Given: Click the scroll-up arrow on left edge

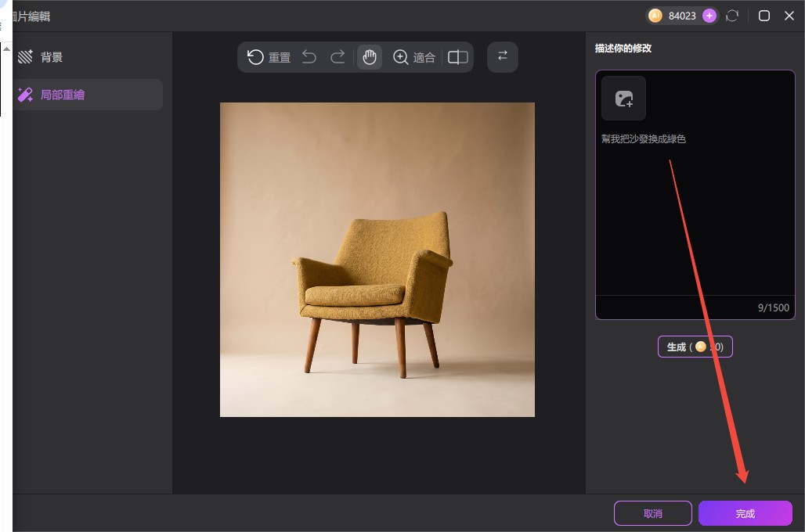Looking at the screenshot, I should (x=6, y=49).
